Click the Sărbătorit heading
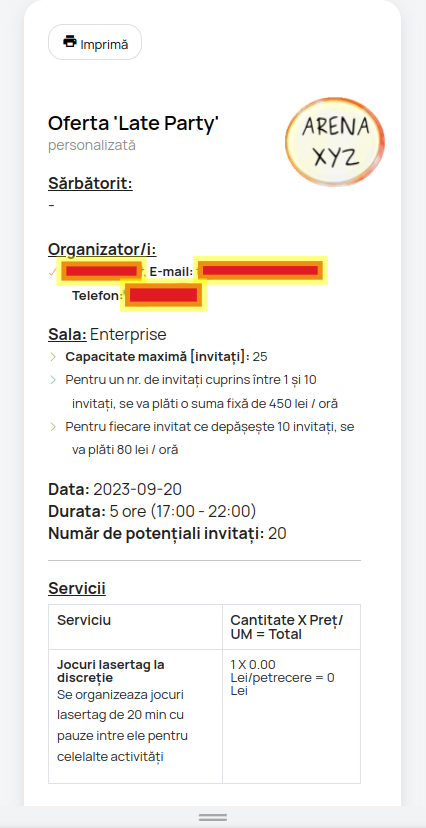This screenshot has width=426, height=828. pos(90,184)
